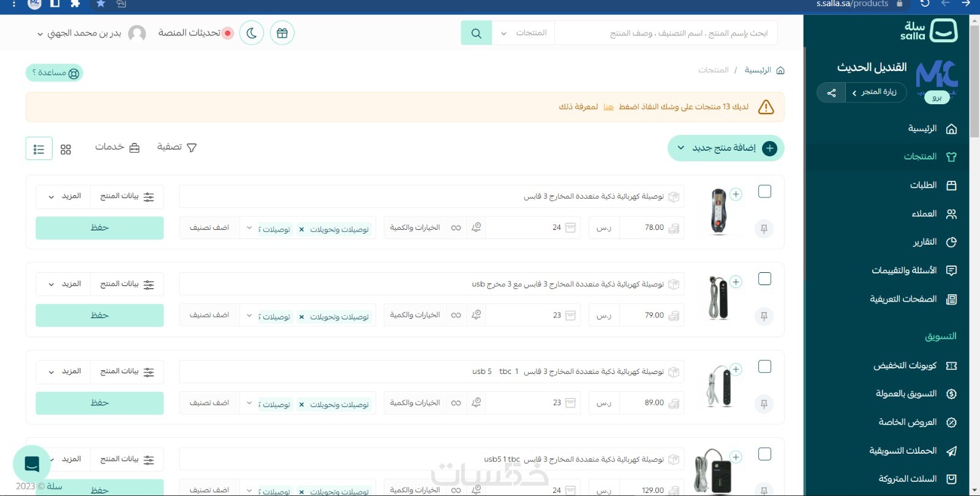Select checkbox for the 78.00 product
Viewport: 980px width, 496px height.
point(764,191)
